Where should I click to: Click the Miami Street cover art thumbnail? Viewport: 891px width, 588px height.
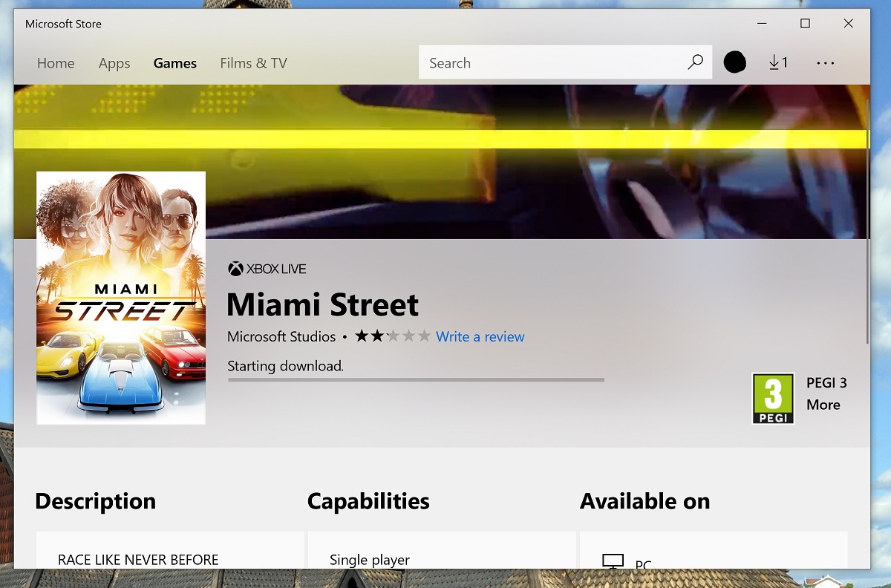coord(121,298)
